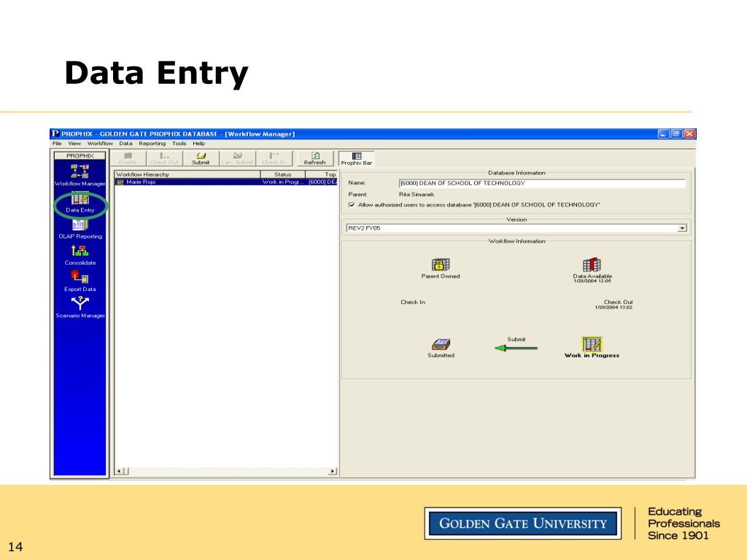Click the hierarchy scrollbar right arrow
Image resolution: width=747 pixels, height=560 pixels.
coord(333,472)
